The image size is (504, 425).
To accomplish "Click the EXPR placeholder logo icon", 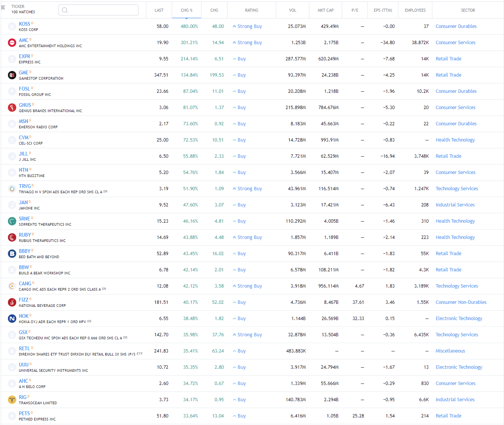I will tap(12, 59).
